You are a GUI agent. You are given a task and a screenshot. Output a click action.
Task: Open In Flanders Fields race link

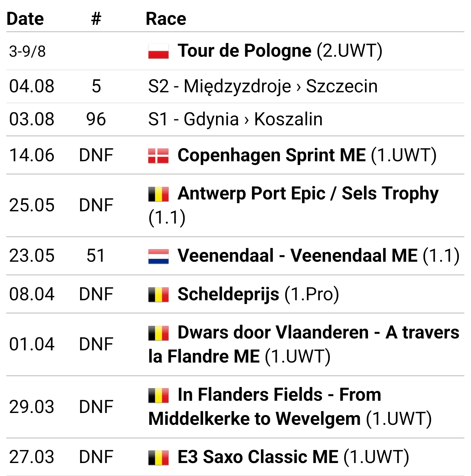pos(265,407)
